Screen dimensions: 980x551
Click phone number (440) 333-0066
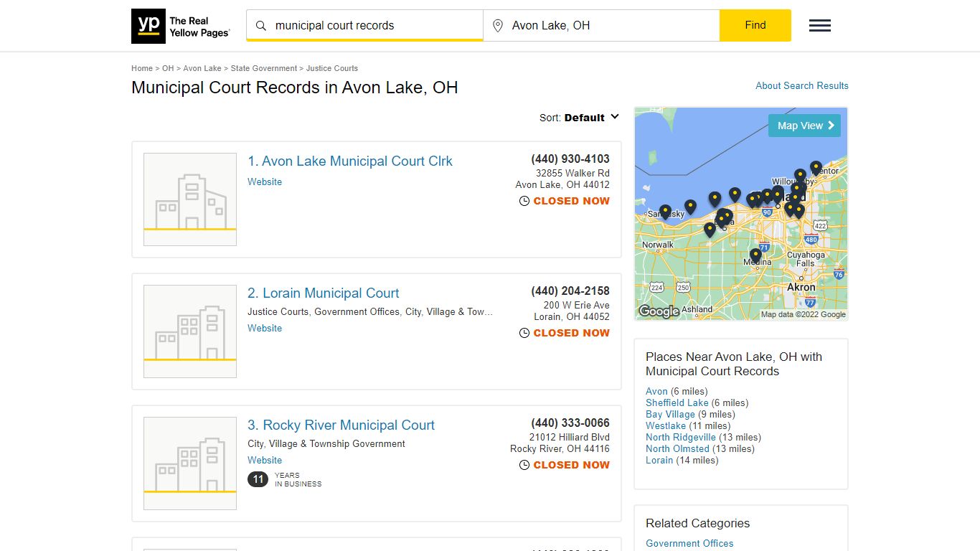point(570,423)
